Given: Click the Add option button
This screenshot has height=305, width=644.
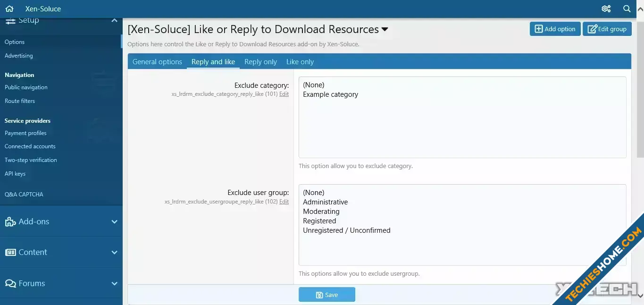Looking at the screenshot, I should pyautogui.click(x=555, y=29).
